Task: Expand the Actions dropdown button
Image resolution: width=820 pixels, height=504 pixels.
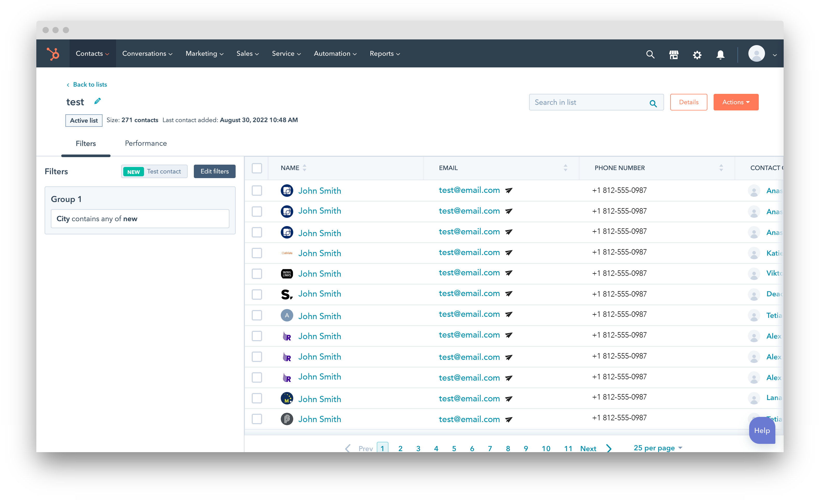Action: point(736,102)
